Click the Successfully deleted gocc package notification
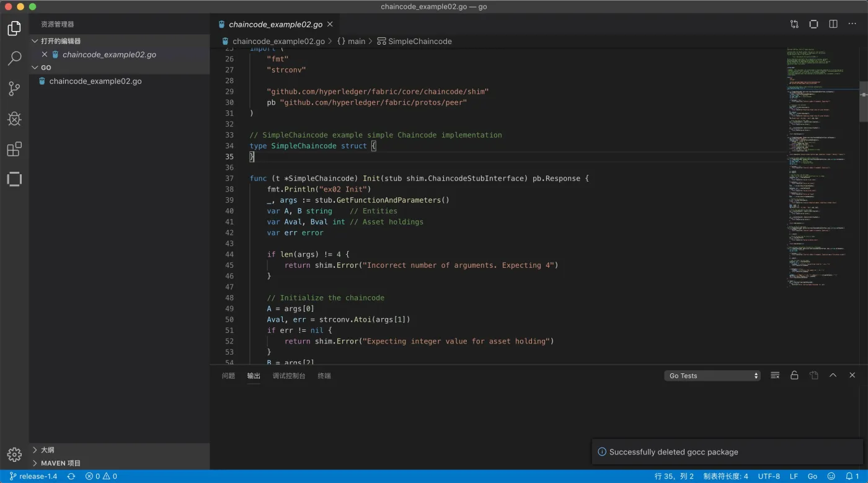Viewport: 868px width, 483px height. pyautogui.click(x=727, y=452)
